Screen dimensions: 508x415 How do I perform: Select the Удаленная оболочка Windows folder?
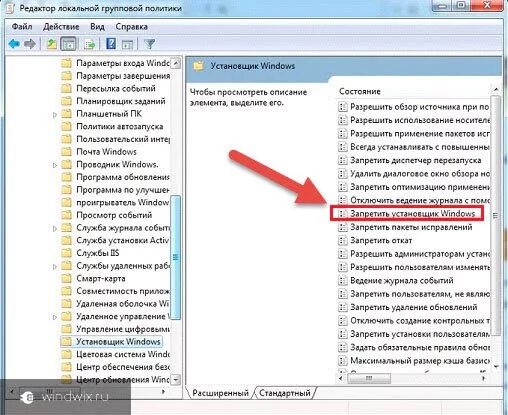[x=116, y=304]
